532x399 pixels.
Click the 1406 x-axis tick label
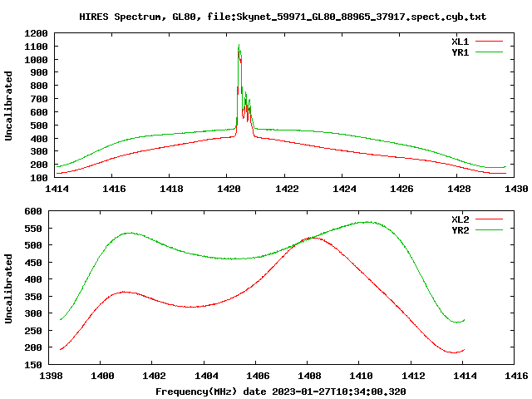point(258,376)
